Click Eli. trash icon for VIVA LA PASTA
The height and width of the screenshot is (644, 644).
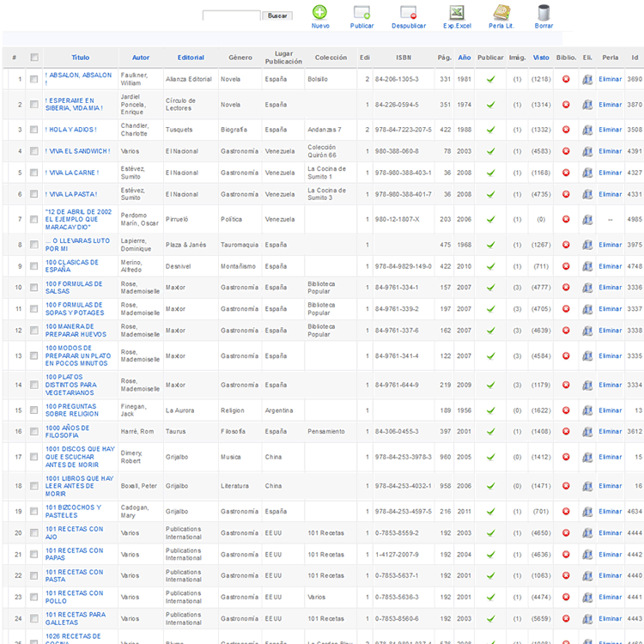pyautogui.click(x=587, y=194)
